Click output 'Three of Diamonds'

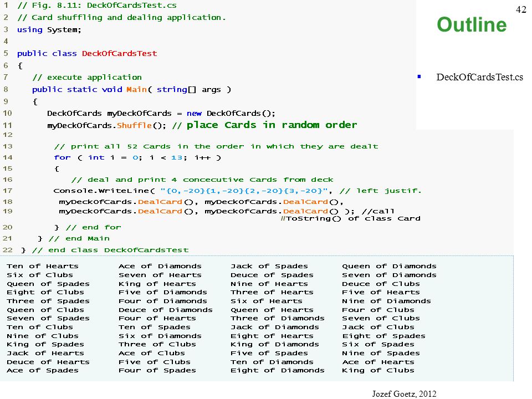pos(278,319)
